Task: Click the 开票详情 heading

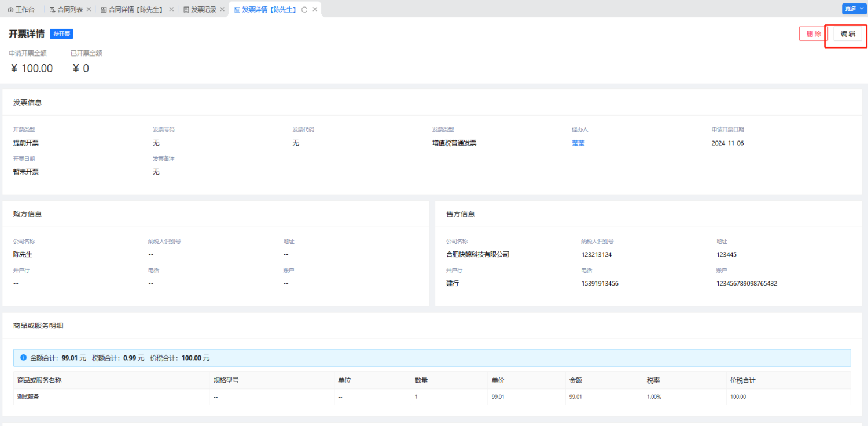Action: (x=27, y=34)
